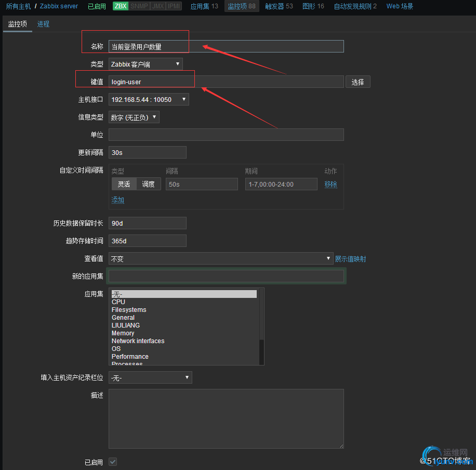Open the 填入主机资产纪录栏位 dropdown
Image resolution: width=476 pixels, height=470 pixels.
click(150, 377)
